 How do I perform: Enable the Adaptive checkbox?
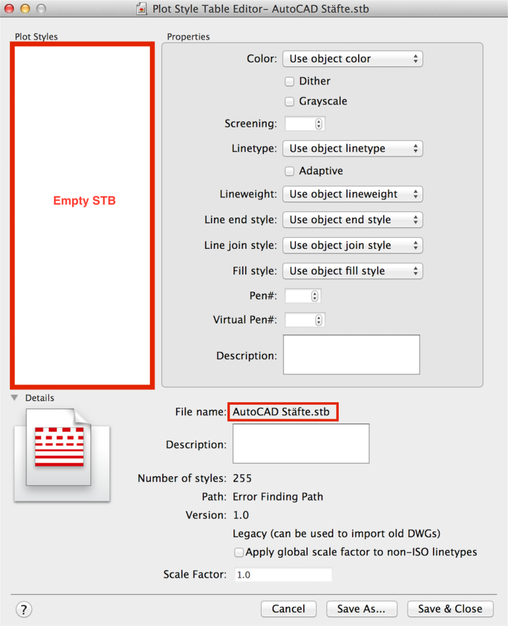point(289,171)
